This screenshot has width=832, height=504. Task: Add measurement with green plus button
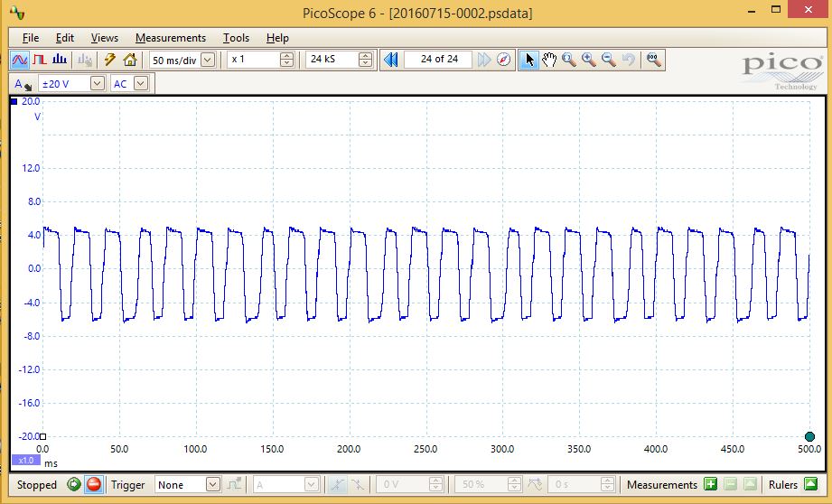pos(710,485)
